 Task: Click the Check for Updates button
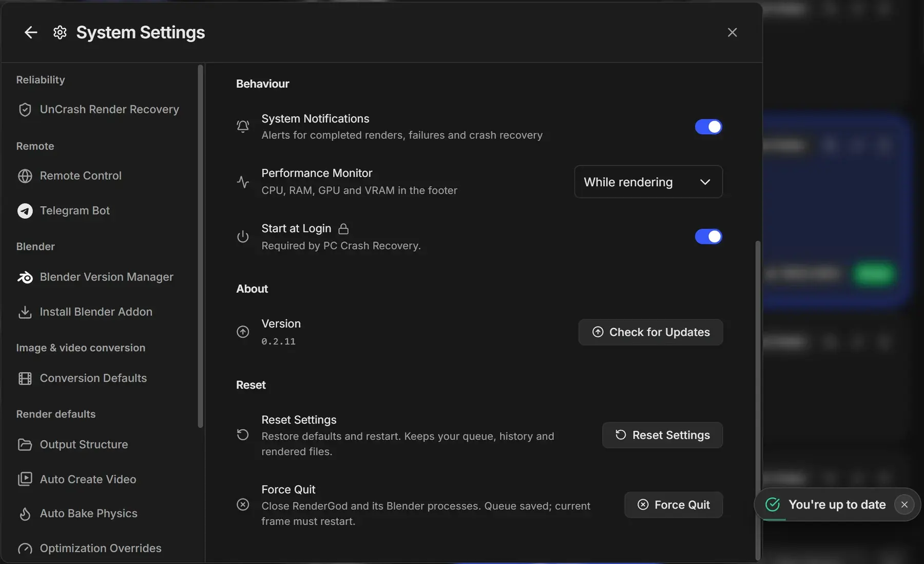coord(650,332)
